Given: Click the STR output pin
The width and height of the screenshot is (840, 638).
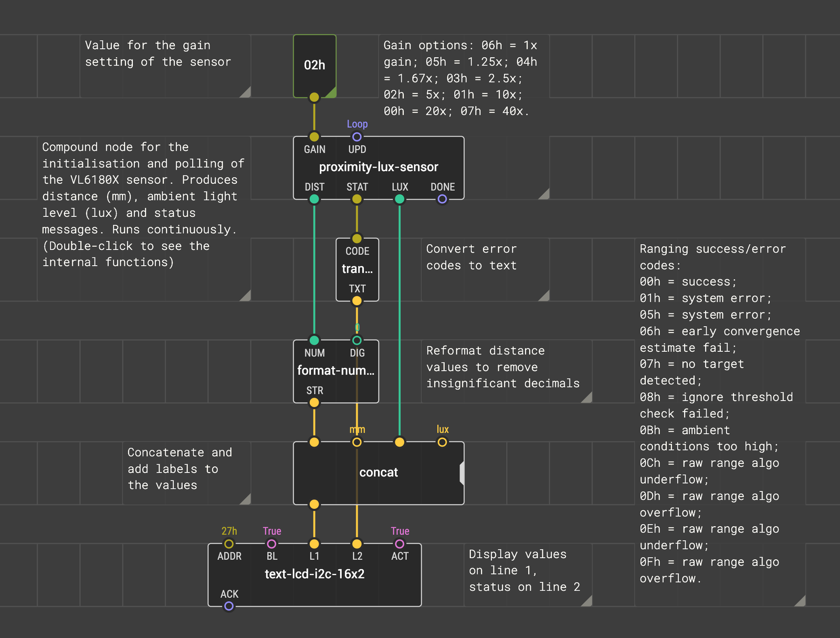Looking at the screenshot, I should pyautogui.click(x=314, y=403).
